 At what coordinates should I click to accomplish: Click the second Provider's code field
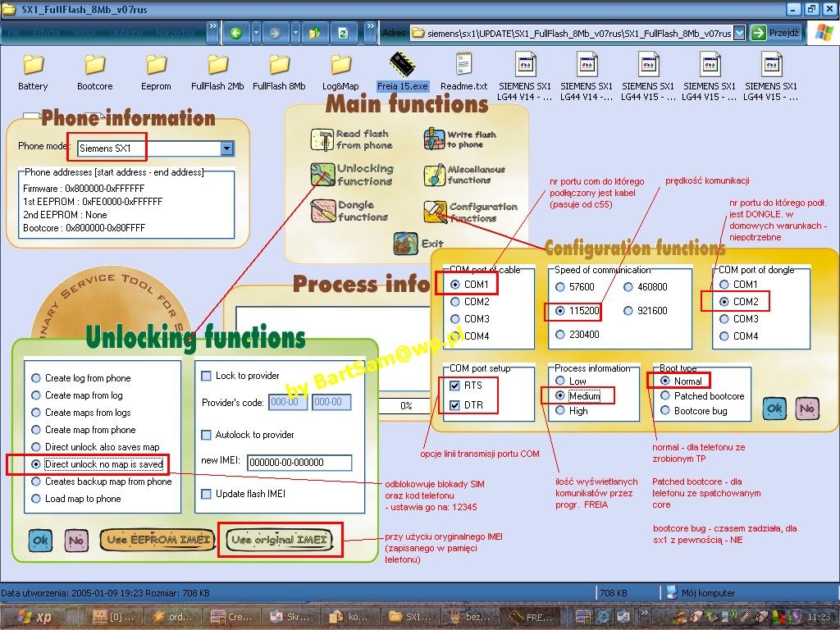tap(331, 402)
